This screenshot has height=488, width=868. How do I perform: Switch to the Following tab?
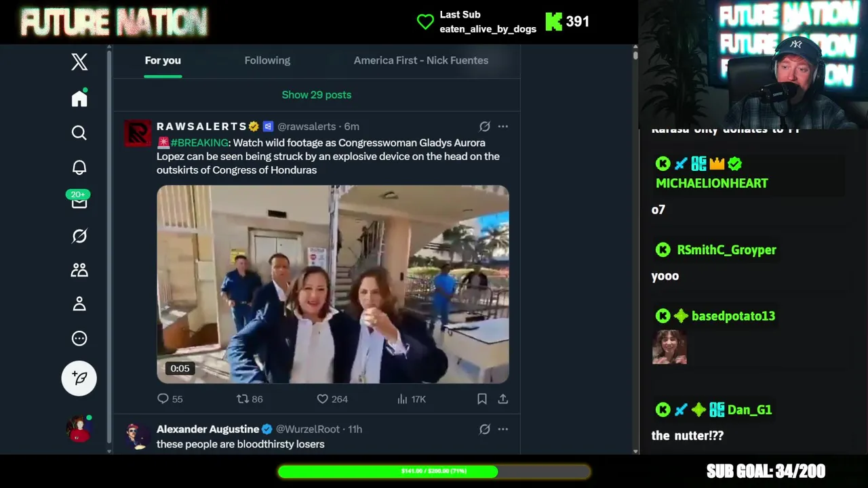tap(267, 60)
